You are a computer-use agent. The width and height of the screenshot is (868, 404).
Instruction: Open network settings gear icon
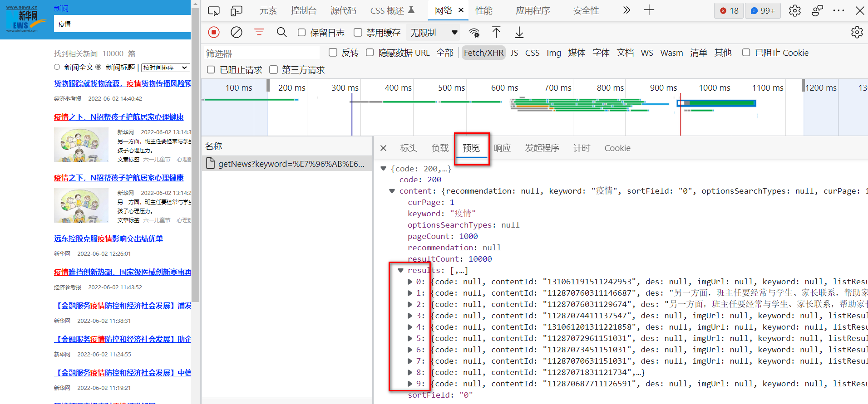pos(857,32)
